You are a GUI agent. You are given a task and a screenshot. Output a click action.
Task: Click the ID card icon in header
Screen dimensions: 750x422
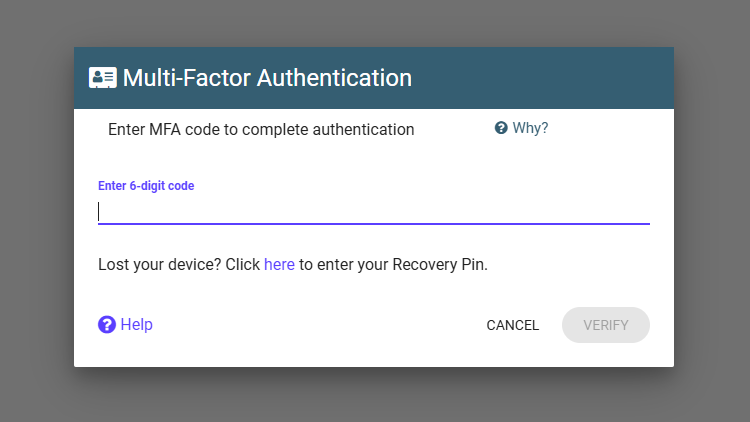[103, 78]
